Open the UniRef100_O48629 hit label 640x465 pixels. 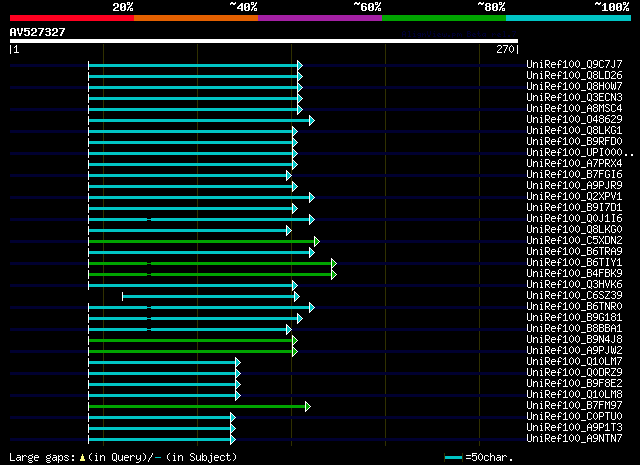tap(574, 119)
